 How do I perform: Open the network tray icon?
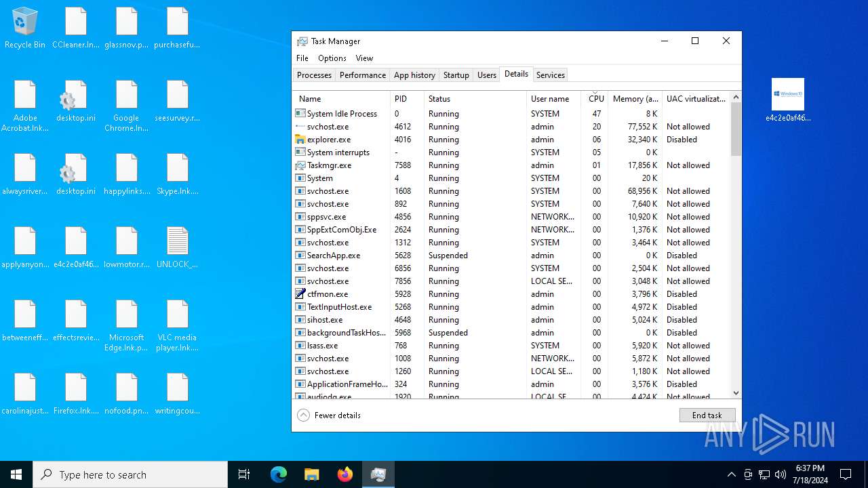[x=764, y=474]
